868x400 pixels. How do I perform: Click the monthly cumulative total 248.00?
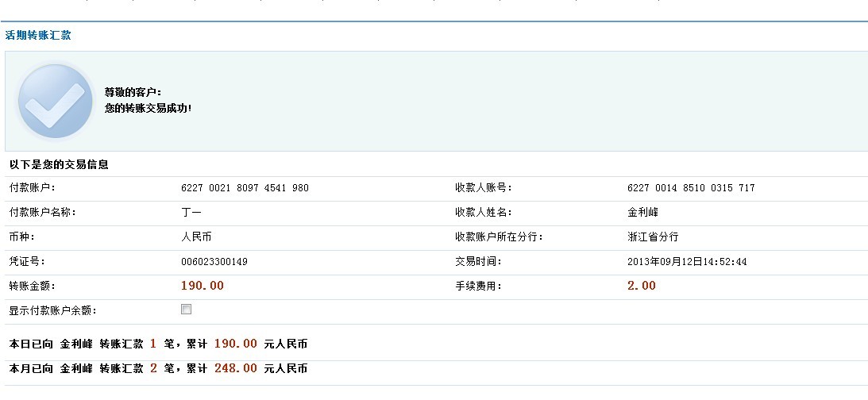(x=235, y=369)
